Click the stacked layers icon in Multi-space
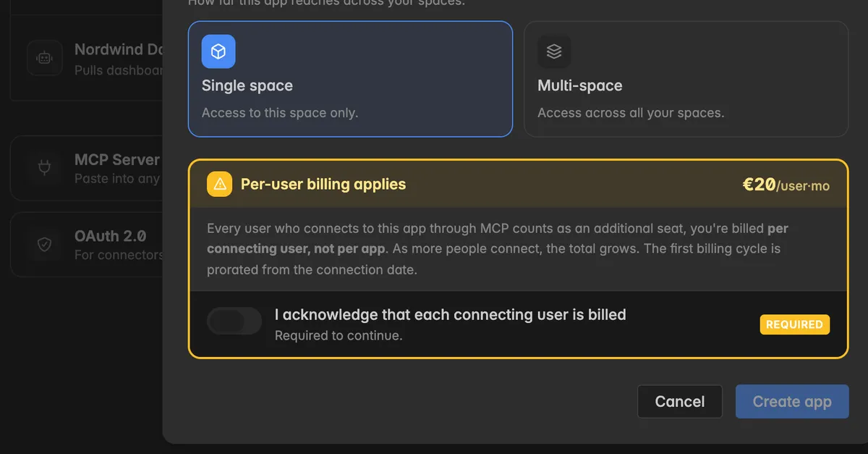This screenshot has width=868, height=454. [554, 51]
